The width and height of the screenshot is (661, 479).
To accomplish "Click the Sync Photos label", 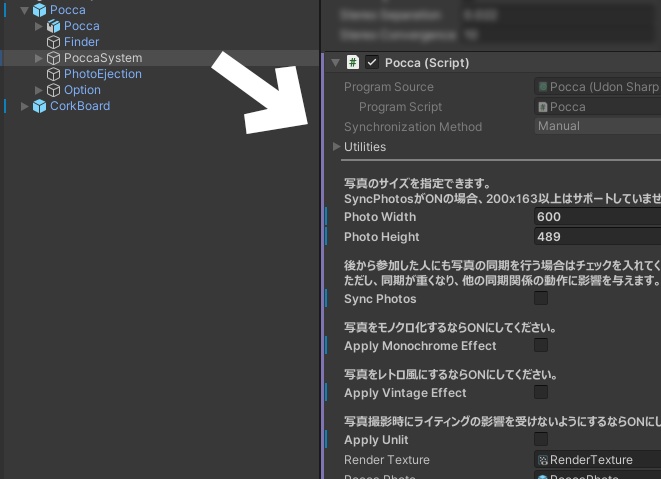I will click(x=380, y=299).
